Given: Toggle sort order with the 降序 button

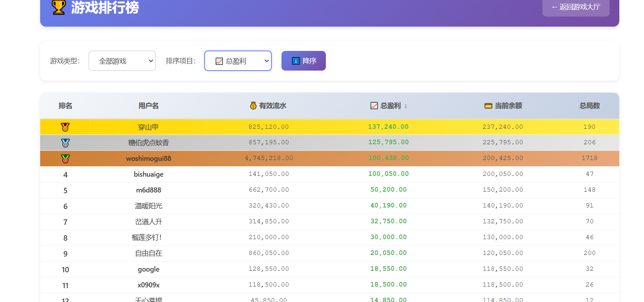Looking at the screenshot, I should (x=303, y=61).
